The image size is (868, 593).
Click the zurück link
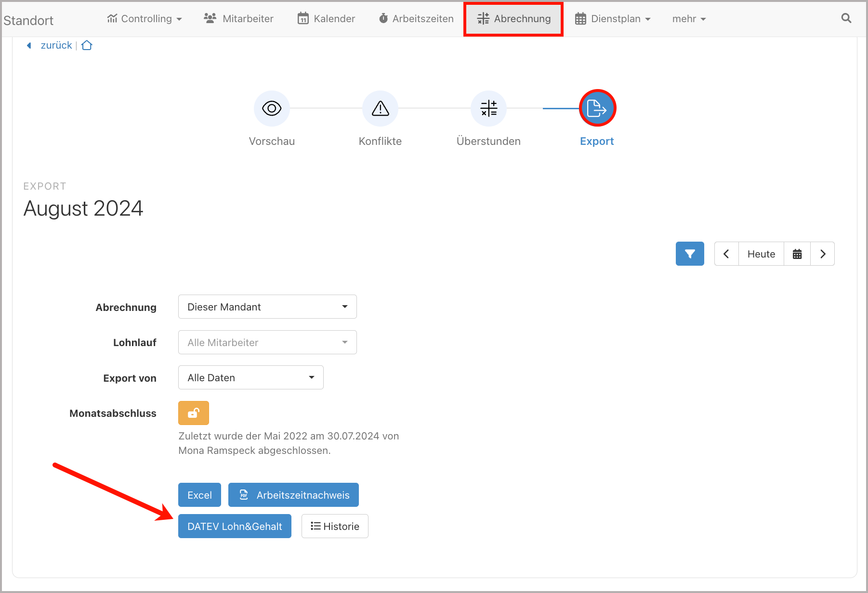pos(56,45)
